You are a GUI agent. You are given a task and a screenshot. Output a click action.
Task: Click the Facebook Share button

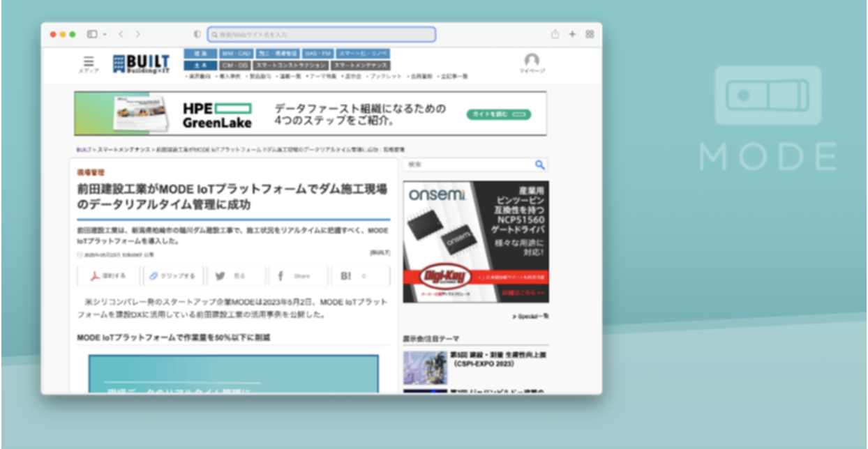tap(298, 276)
